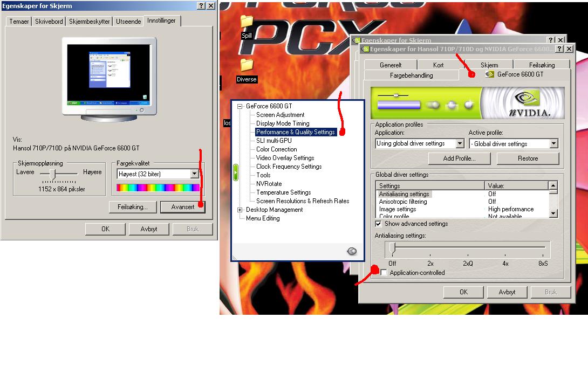Click OK in Egenskaper for Skjerm dialog
This screenshot has height=387, width=588.
coord(105,229)
